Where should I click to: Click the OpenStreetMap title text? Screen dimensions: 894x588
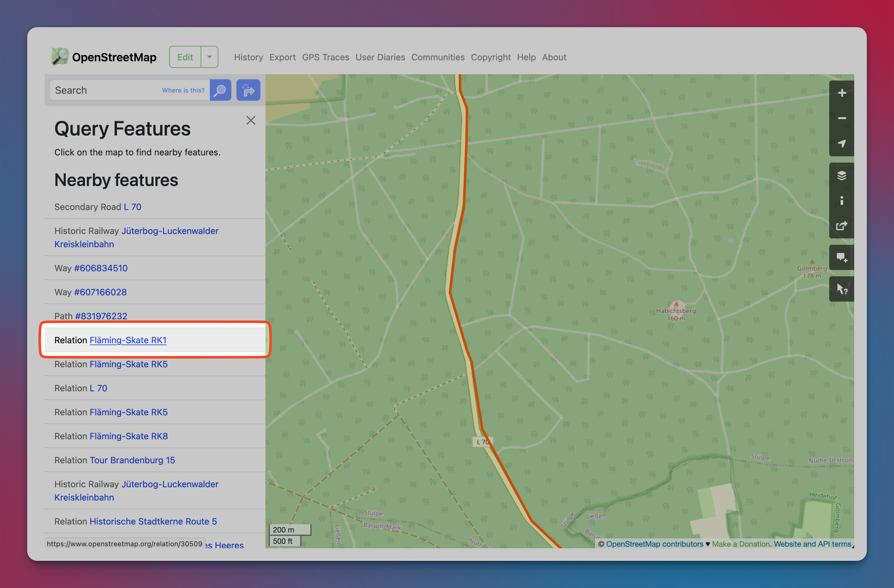114,57
